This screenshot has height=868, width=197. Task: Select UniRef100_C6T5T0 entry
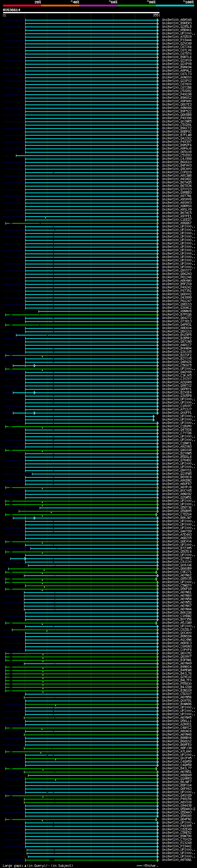(x=176, y=54)
